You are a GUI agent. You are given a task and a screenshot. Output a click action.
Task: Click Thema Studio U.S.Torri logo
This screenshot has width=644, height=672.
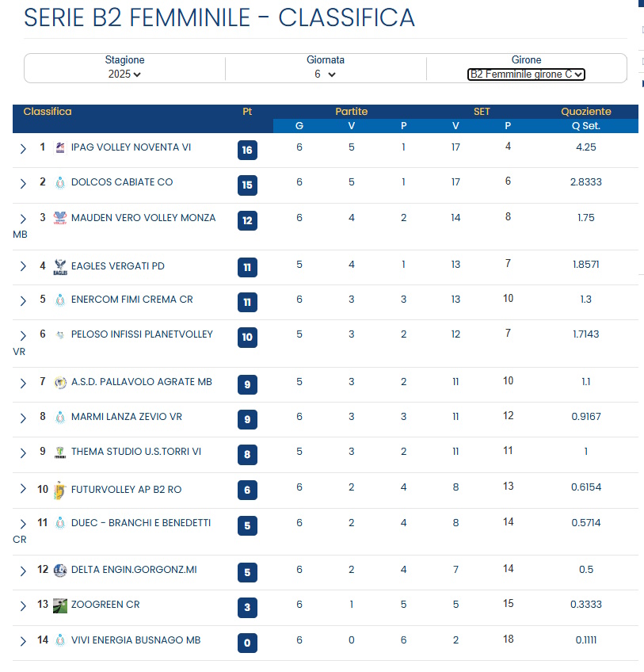point(60,452)
